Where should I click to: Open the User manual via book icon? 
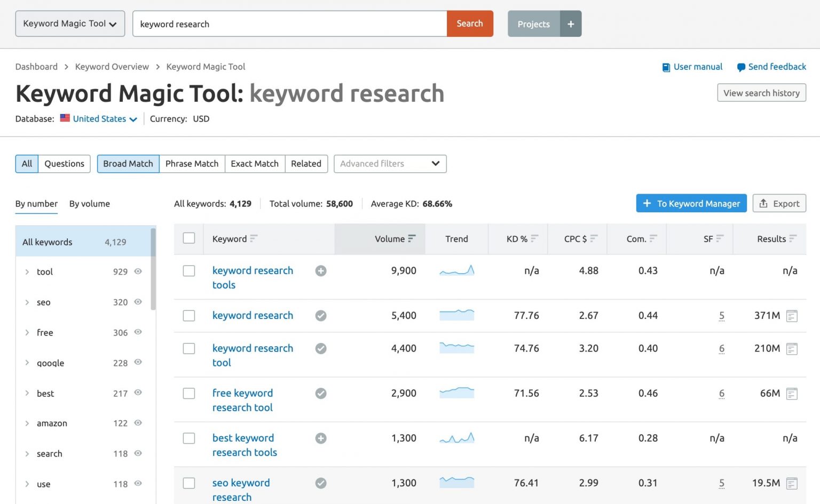click(666, 67)
